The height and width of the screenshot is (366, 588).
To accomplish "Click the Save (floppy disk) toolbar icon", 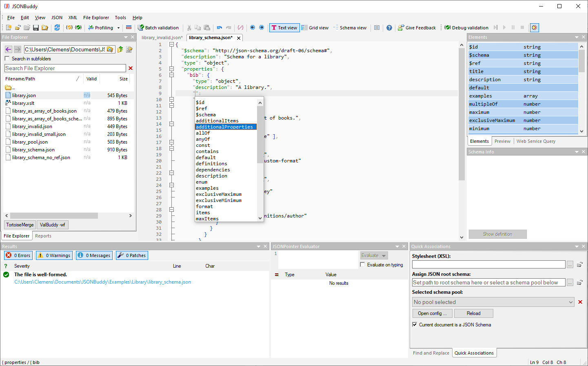I will click(36, 27).
